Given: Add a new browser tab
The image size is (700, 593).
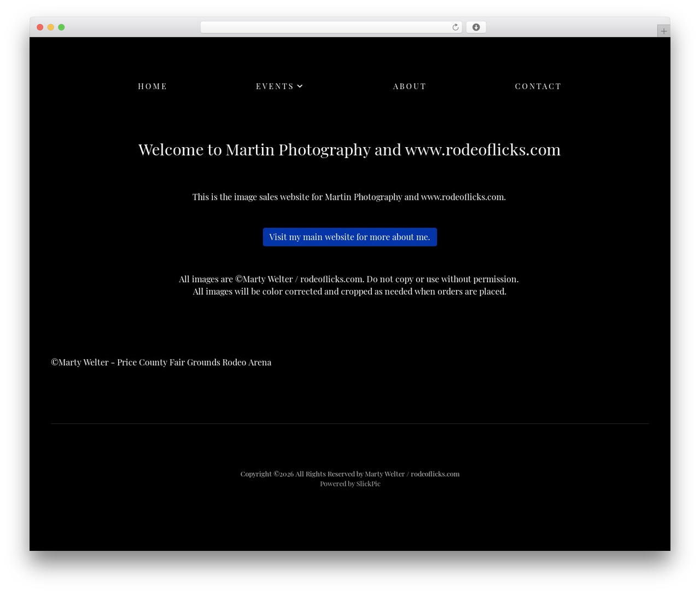Looking at the screenshot, I should 663,31.
